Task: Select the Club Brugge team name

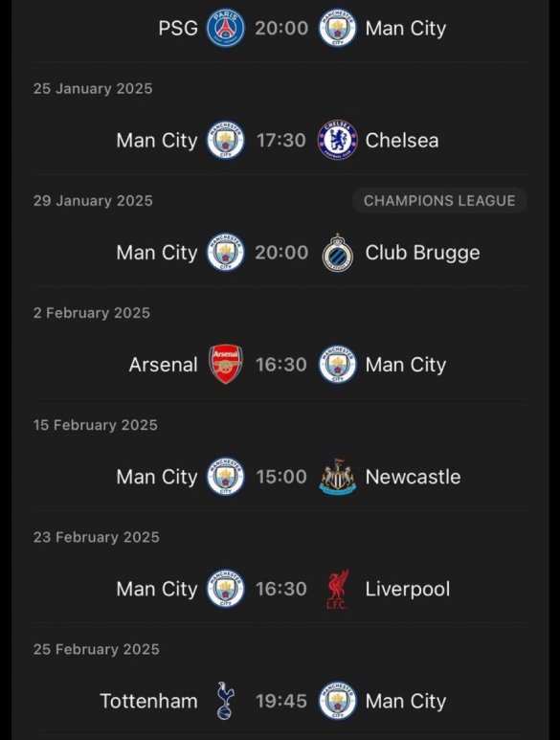Action: click(422, 253)
